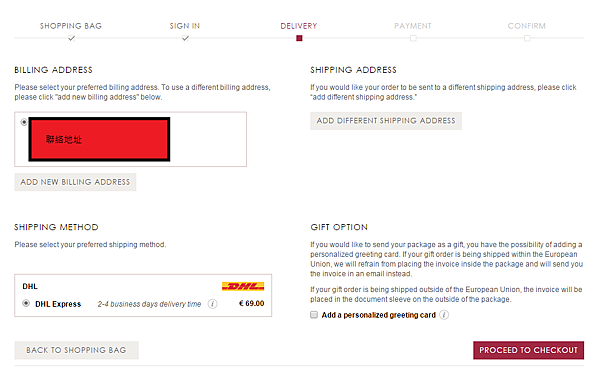The image size is (600, 368).
Task: Click Add New Billing Address button
Action: coord(75,182)
